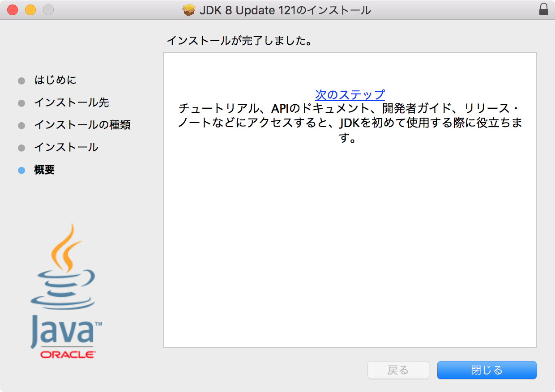Image resolution: width=555 pixels, height=392 pixels.
Task: Click the 閉じる button
Action: coord(487,370)
